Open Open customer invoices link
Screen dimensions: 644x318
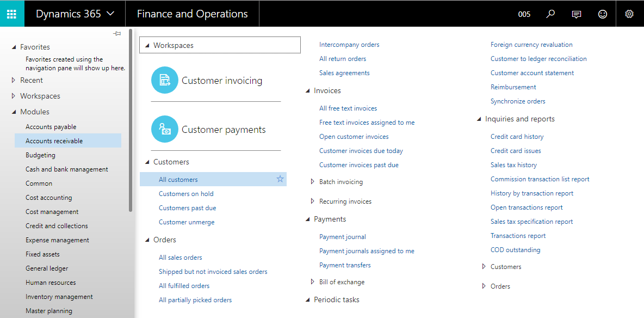coord(354,137)
